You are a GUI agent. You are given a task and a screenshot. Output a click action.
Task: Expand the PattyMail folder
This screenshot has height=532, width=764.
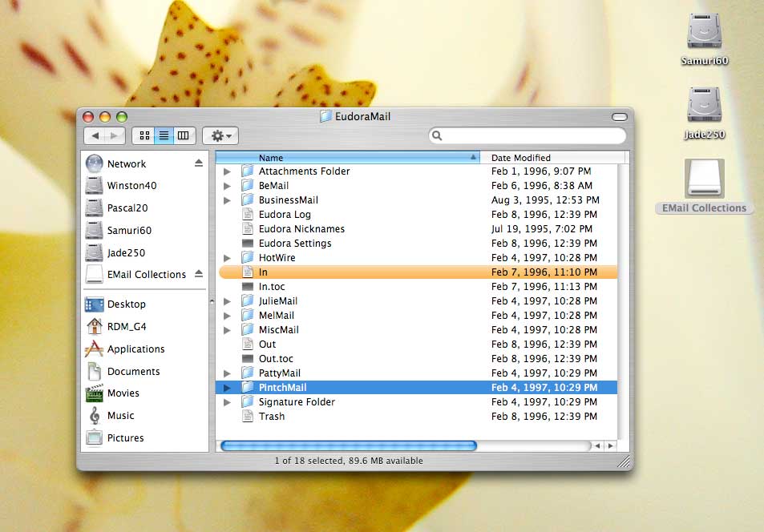(227, 373)
